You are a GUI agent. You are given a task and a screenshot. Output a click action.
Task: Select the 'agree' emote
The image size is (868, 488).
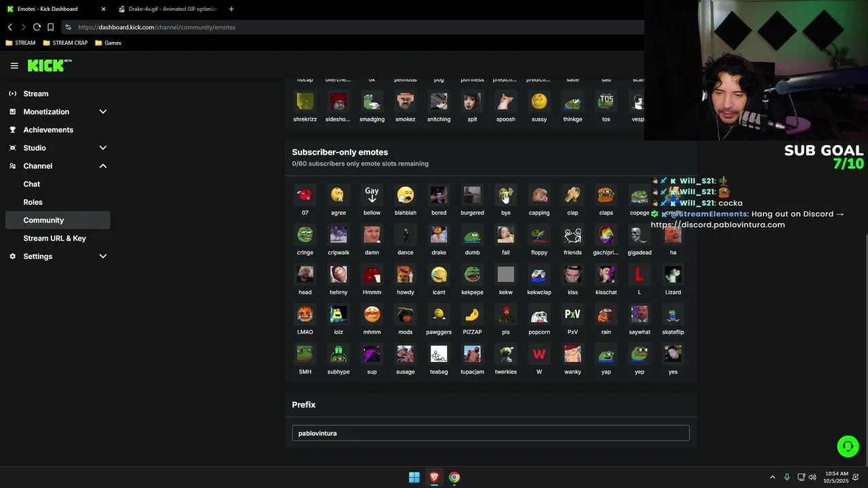[338, 196]
